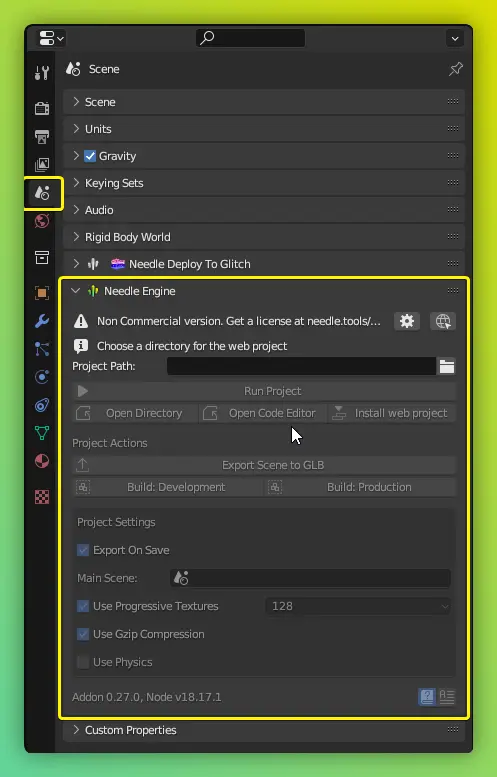Browse for project path folder
The width and height of the screenshot is (497, 777).
[x=446, y=366]
